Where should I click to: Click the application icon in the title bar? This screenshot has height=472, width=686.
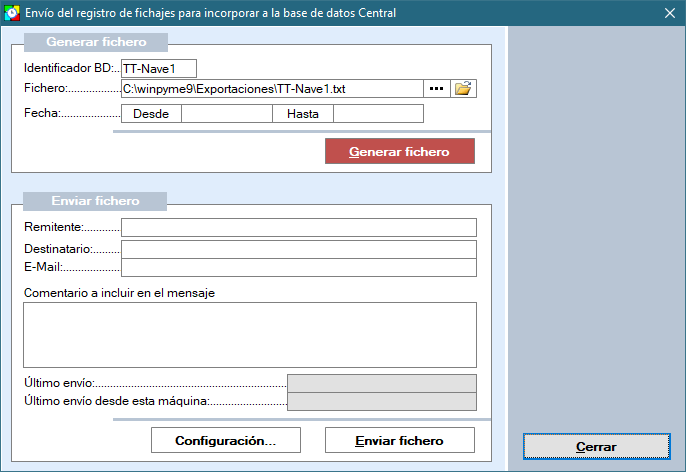(12, 13)
